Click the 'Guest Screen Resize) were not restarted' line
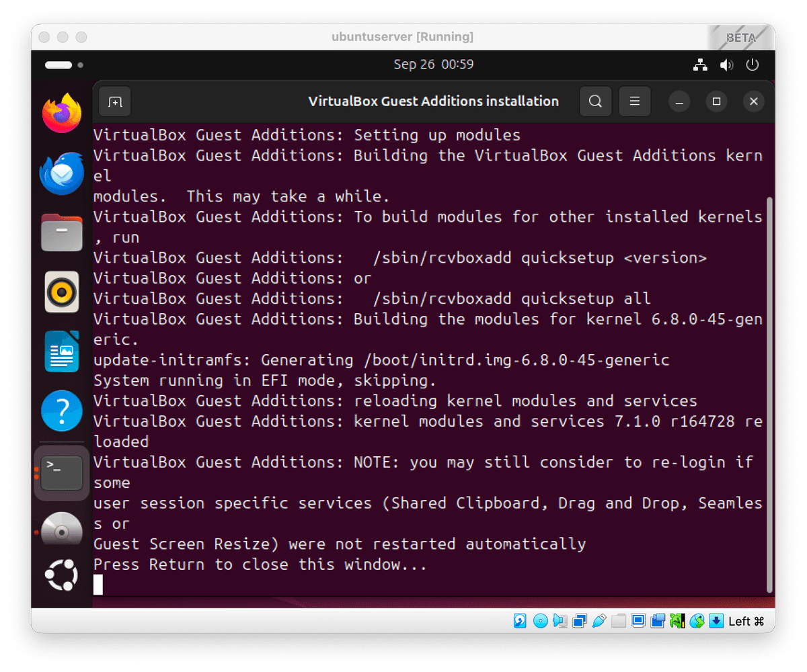 click(340, 544)
